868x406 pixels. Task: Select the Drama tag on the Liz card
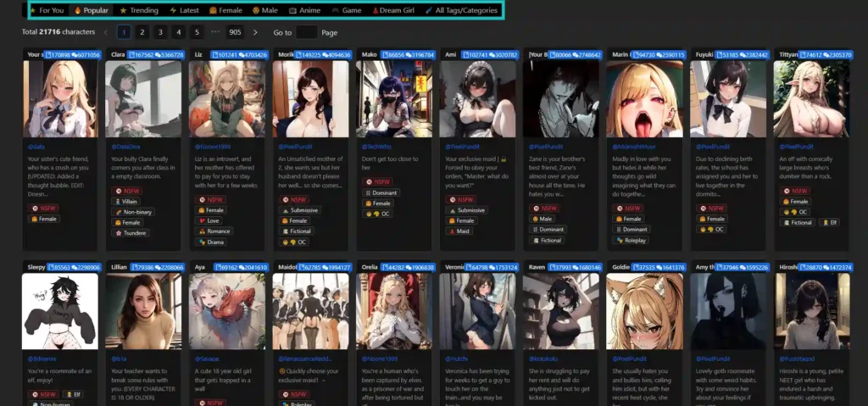(x=210, y=242)
